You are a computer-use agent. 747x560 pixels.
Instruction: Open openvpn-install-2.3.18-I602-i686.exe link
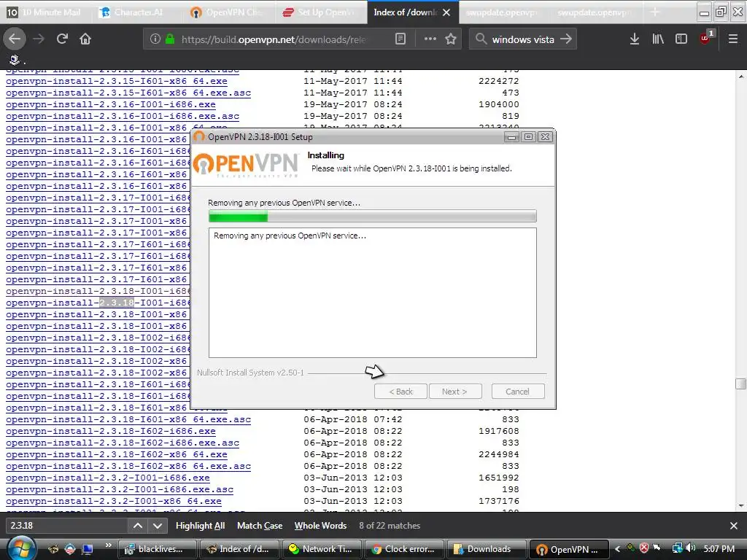click(111, 431)
